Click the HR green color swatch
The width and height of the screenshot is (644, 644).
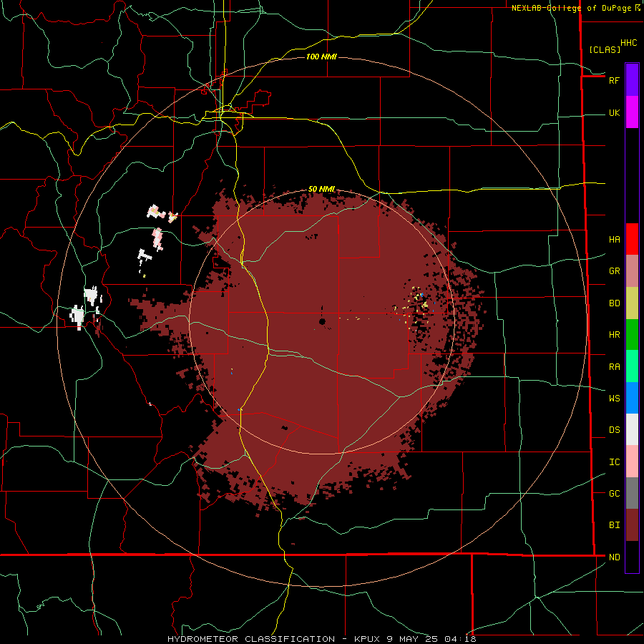[x=632, y=335]
